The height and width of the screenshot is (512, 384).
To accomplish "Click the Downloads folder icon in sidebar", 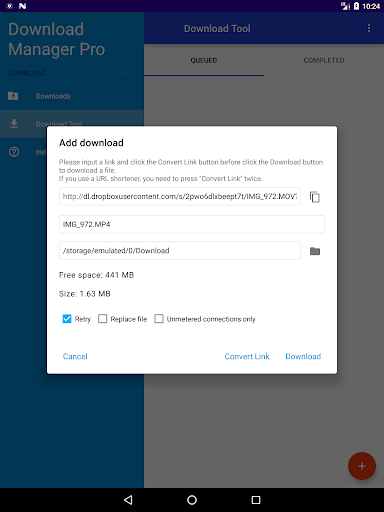I will [13, 96].
